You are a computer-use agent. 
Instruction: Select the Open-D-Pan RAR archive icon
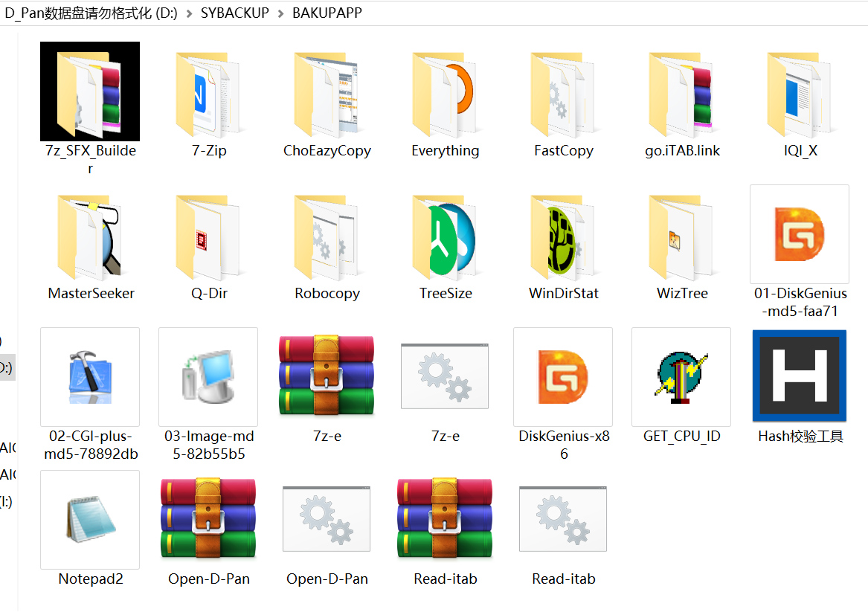point(208,518)
